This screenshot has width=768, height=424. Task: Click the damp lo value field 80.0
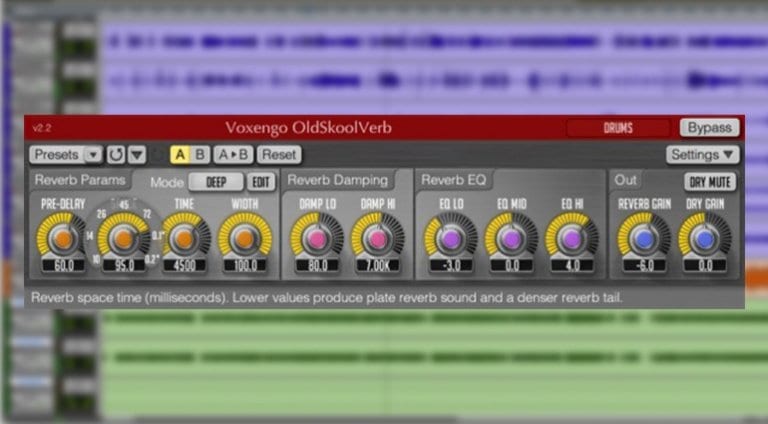tap(317, 265)
